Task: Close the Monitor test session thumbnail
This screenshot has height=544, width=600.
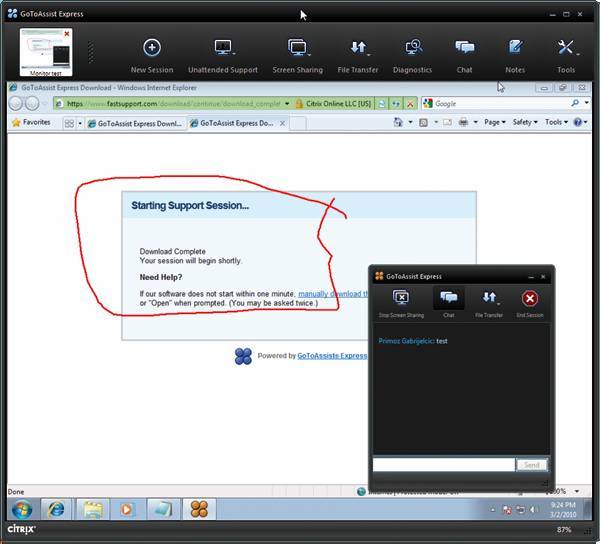Action: [67, 34]
